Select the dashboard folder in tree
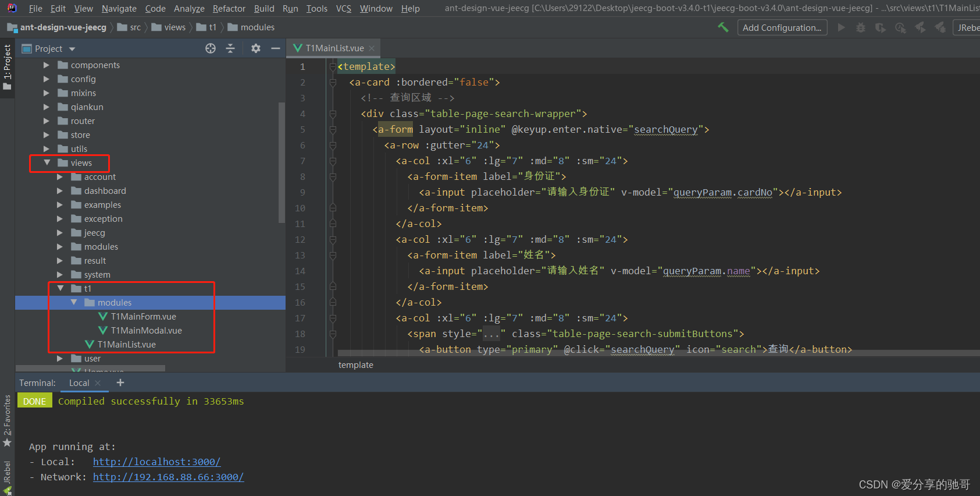 [x=105, y=191]
